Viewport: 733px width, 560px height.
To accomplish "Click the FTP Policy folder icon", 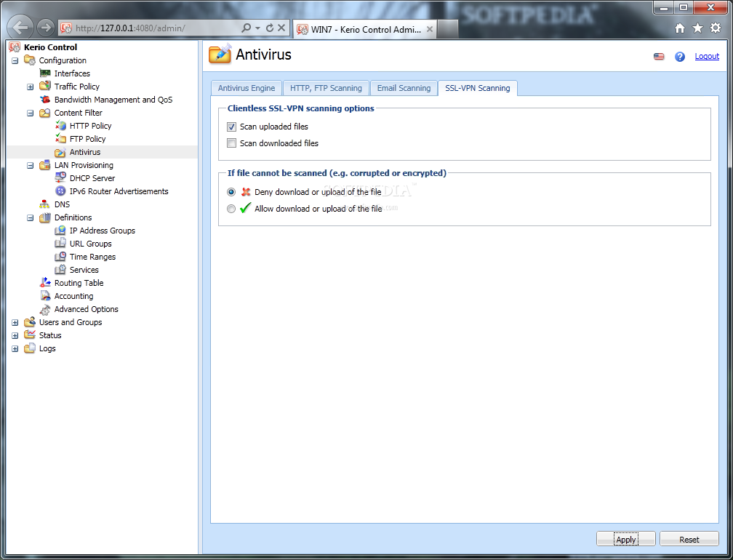I will pos(60,138).
